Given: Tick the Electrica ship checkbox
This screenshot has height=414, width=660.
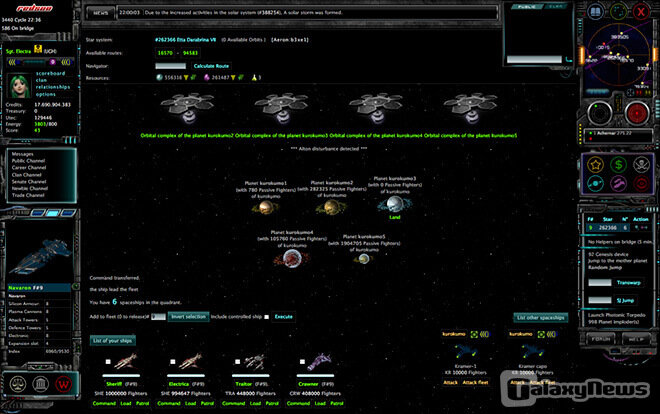Looking at the screenshot, I should click(173, 361).
